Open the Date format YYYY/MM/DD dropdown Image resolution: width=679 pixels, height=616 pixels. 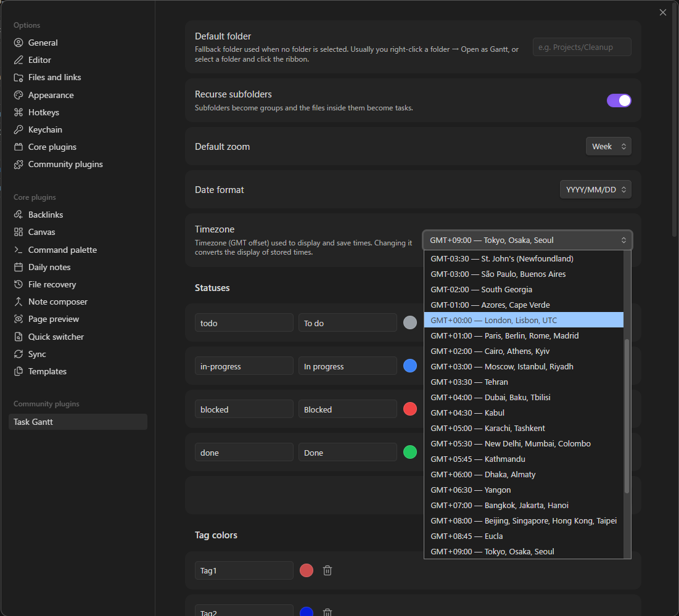point(595,189)
